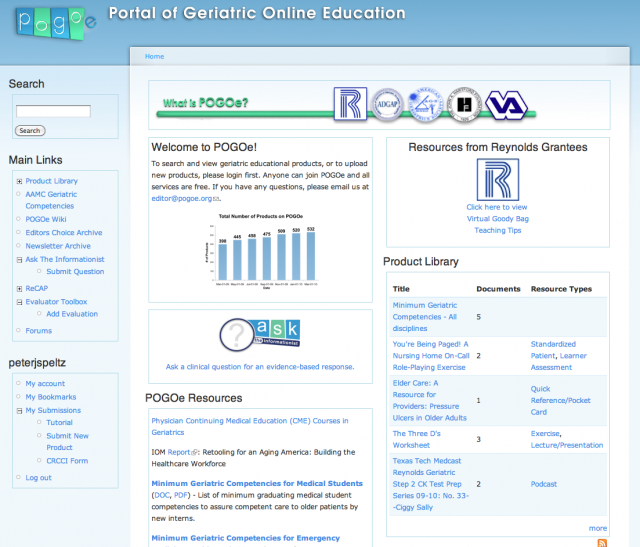Click the VA logo in banner
The image size is (640, 547).
tap(505, 104)
